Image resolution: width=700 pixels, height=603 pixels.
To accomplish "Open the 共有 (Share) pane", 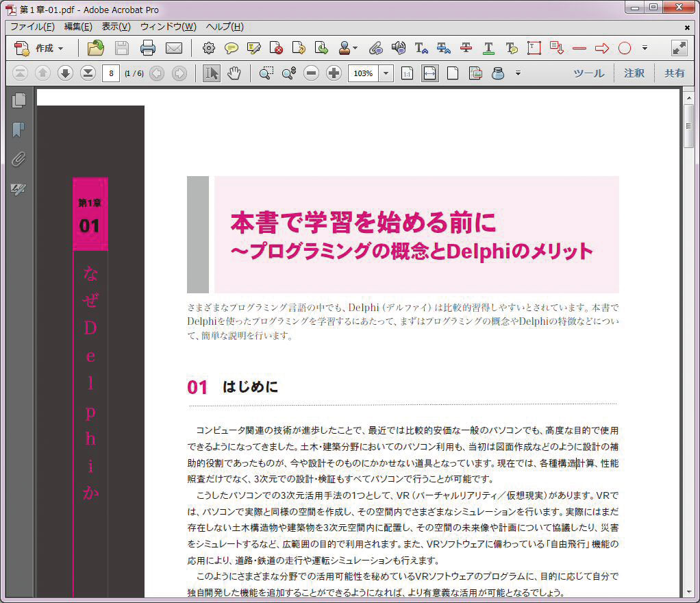I will 674,73.
